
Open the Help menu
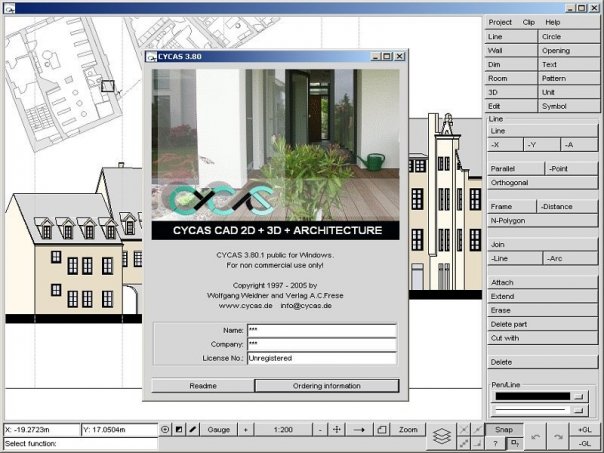(552, 22)
